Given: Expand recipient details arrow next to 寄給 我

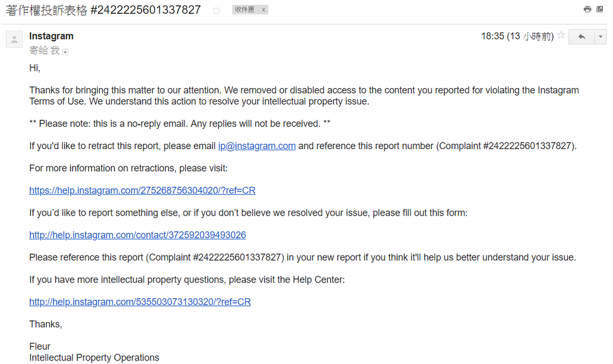Looking at the screenshot, I should pos(66,52).
